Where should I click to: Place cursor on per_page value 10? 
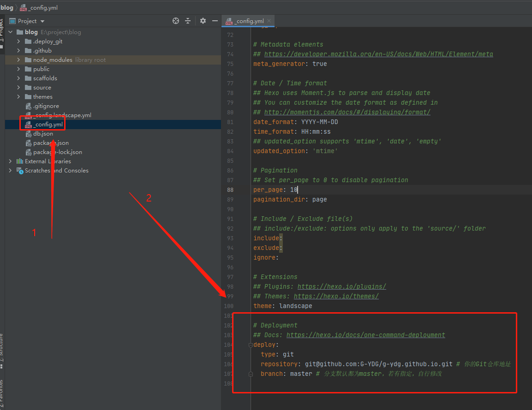(x=294, y=190)
